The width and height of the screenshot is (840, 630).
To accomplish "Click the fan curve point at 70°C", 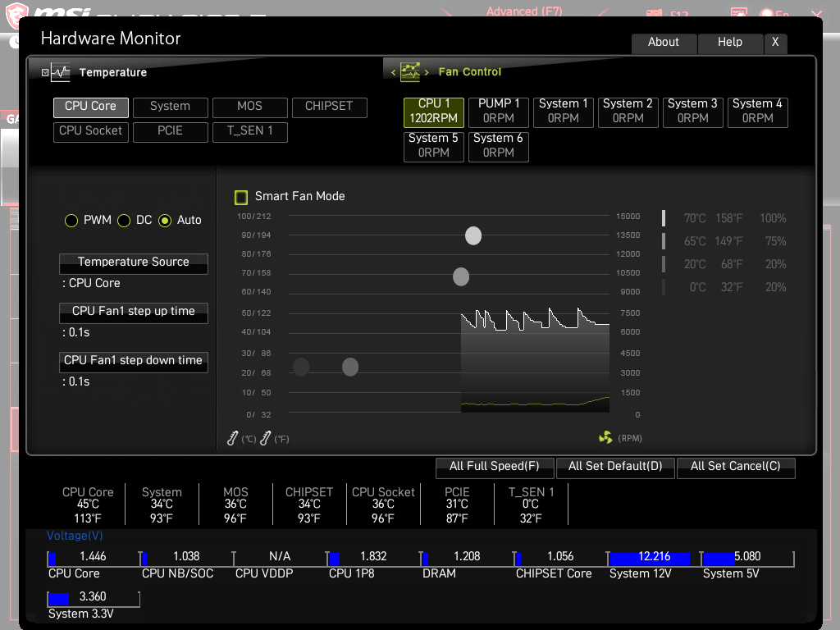I will pos(461,277).
